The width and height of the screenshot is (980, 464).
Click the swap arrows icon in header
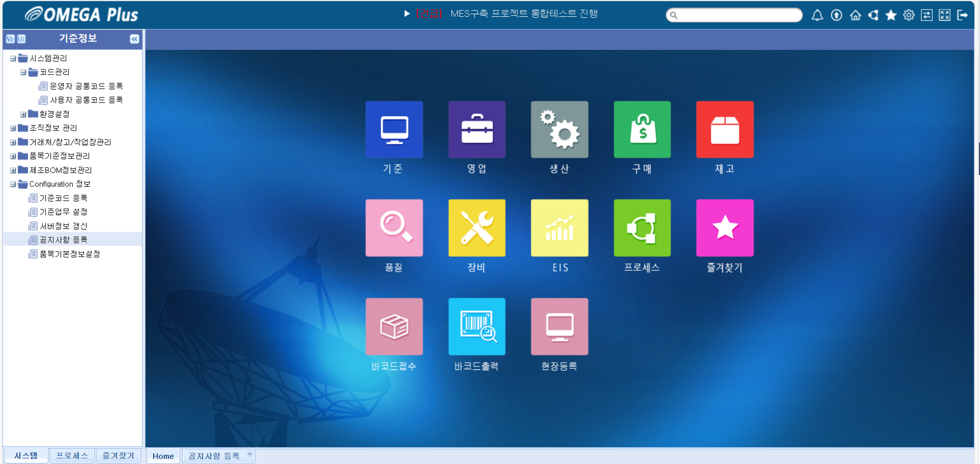pos(926,15)
